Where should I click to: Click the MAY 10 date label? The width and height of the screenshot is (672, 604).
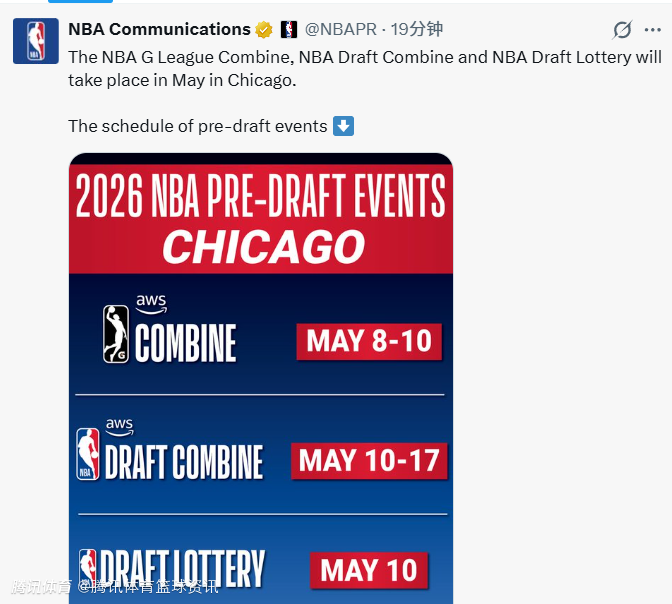(369, 570)
